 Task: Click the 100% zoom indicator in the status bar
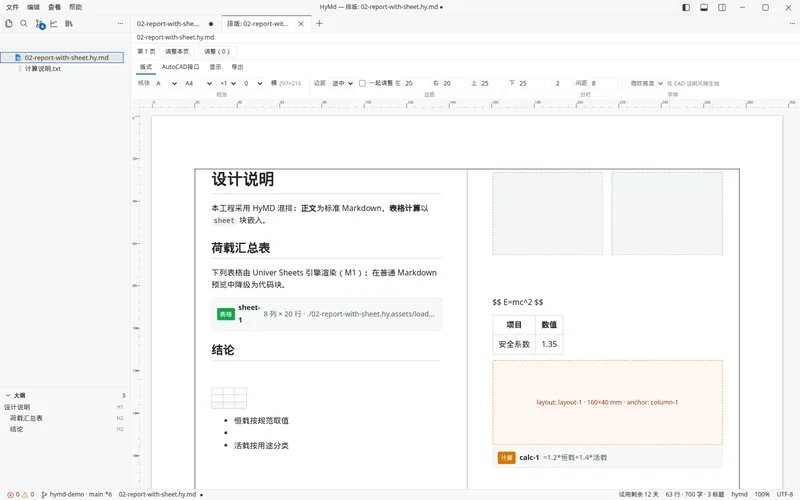(x=762, y=494)
